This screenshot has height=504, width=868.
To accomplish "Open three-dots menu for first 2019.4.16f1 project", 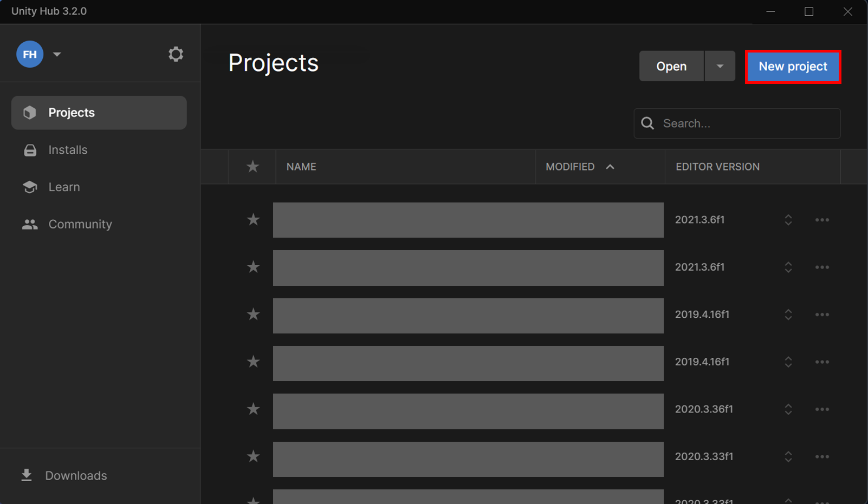I will (x=822, y=315).
